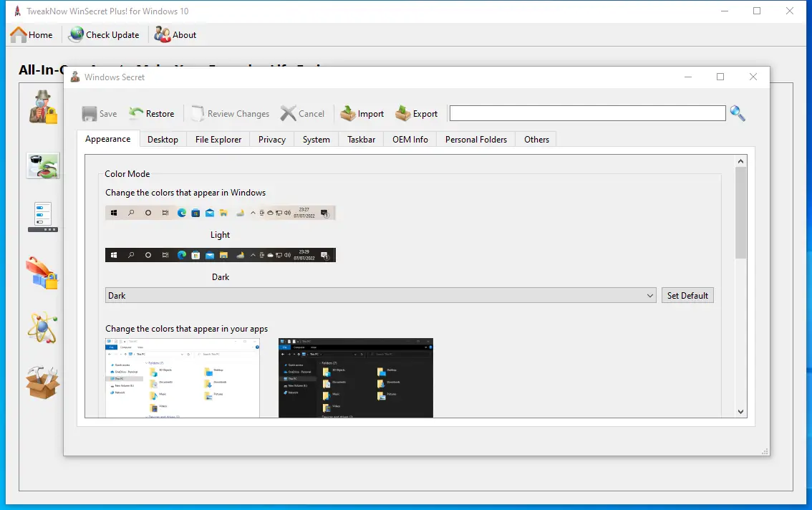Click the 'Change the colors that appear in your apps' text
Image resolution: width=812 pixels, height=510 pixels.
[x=186, y=329]
